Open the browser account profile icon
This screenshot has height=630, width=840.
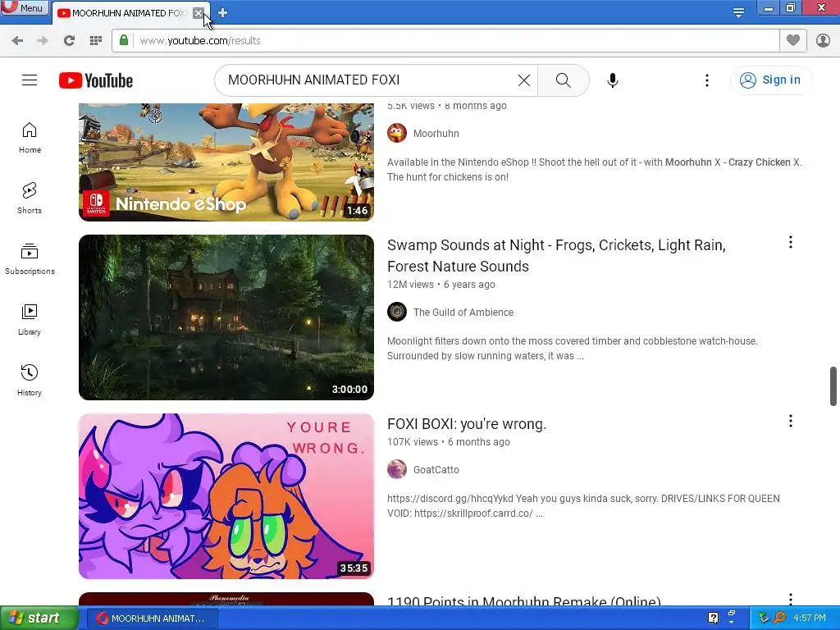coord(823,40)
